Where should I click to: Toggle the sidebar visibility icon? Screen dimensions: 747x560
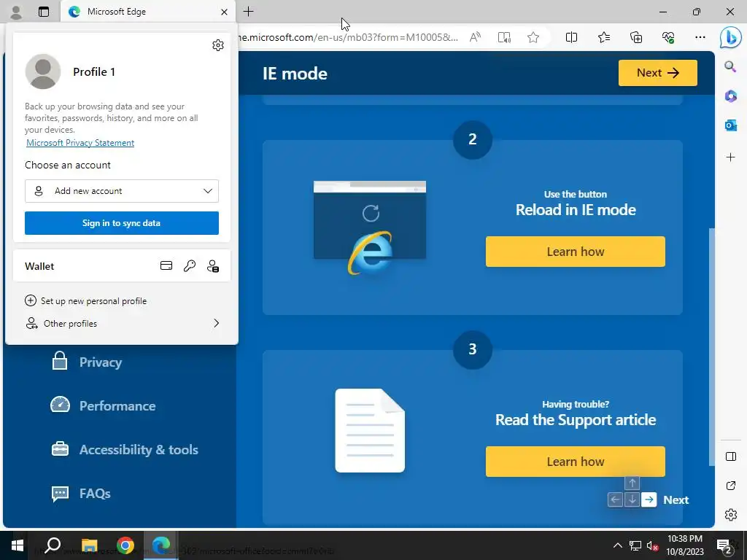(731, 456)
